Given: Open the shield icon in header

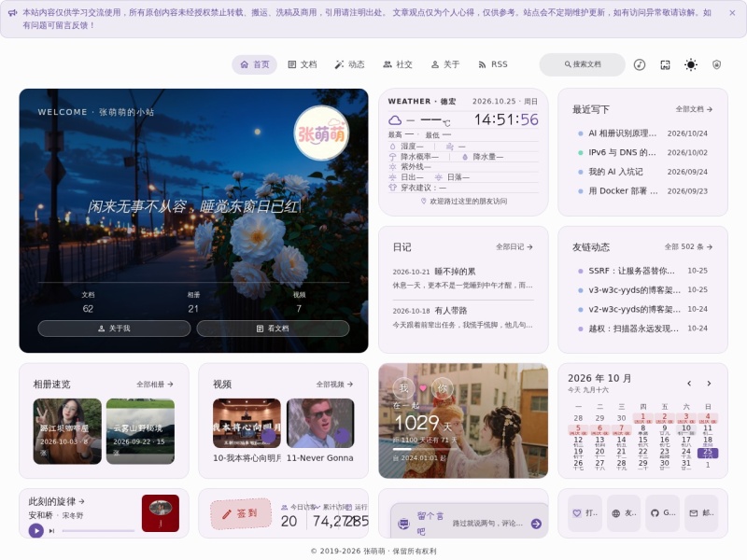Looking at the screenshot, I should coord(716,64).
